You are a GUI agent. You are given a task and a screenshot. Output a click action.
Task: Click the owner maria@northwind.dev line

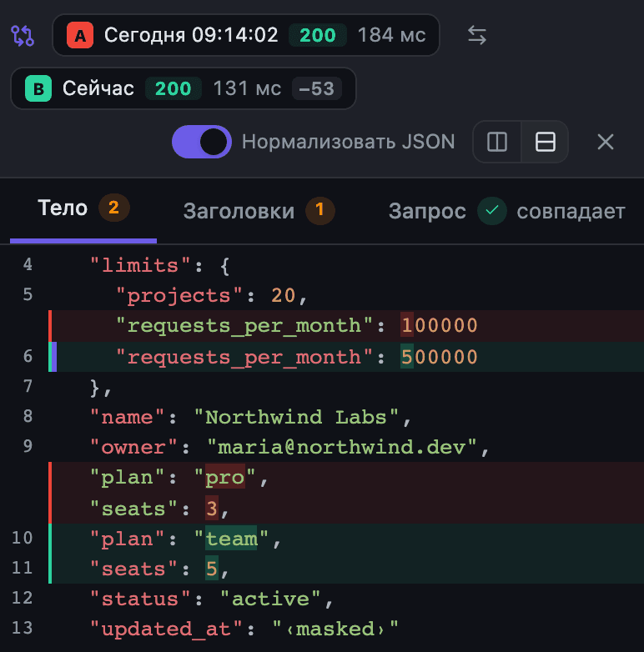click(x=322, y=448)
